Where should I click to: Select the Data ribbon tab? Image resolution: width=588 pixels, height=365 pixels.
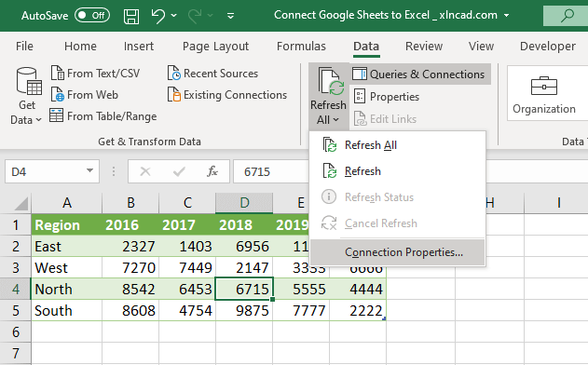tap(366, 47)
